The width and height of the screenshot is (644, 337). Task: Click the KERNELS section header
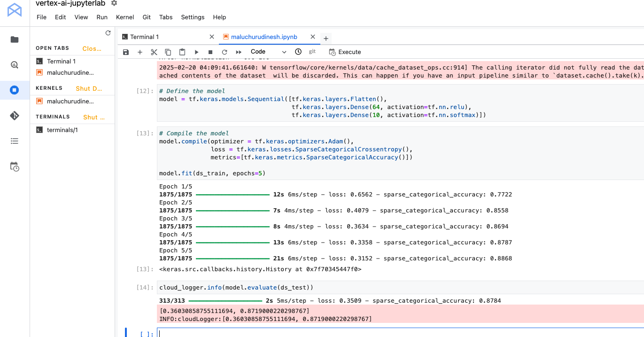pos(49,88)
